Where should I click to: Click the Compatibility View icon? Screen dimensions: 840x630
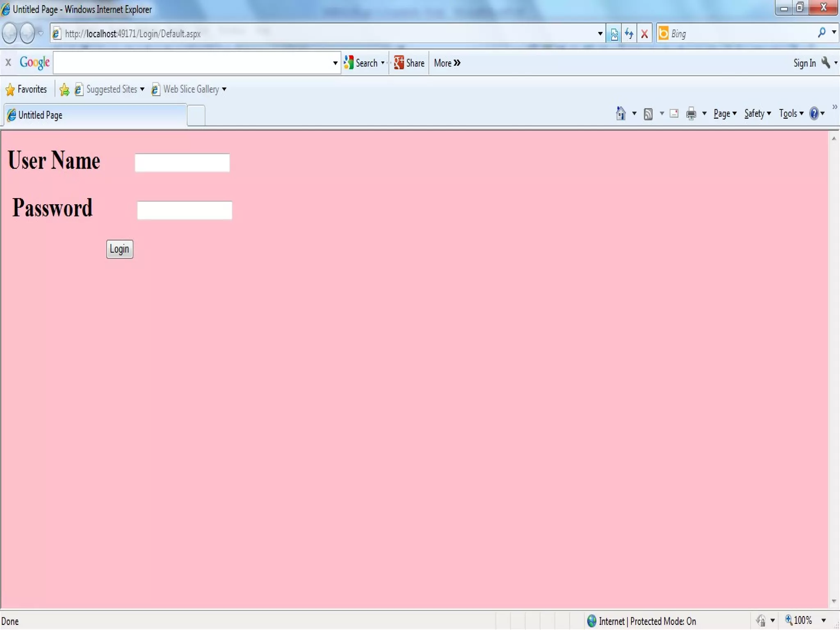(x=614, y=34)
